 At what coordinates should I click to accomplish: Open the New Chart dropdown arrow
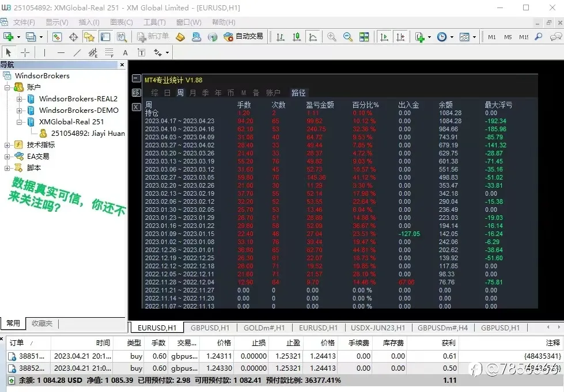point(18,37)
